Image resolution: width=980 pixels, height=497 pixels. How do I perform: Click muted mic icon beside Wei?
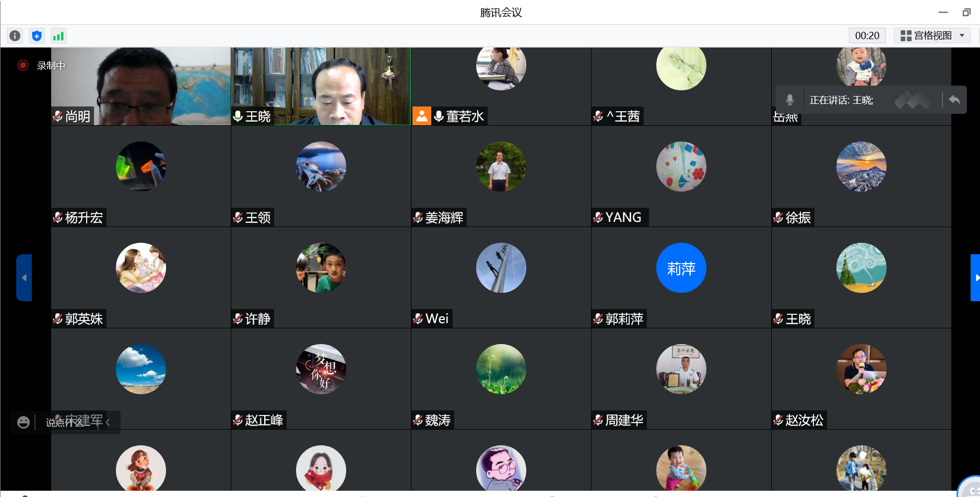click(x=418, y=319)
